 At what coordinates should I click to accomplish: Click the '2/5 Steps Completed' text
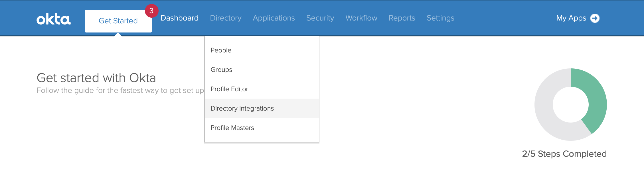[x=564, y=154]
